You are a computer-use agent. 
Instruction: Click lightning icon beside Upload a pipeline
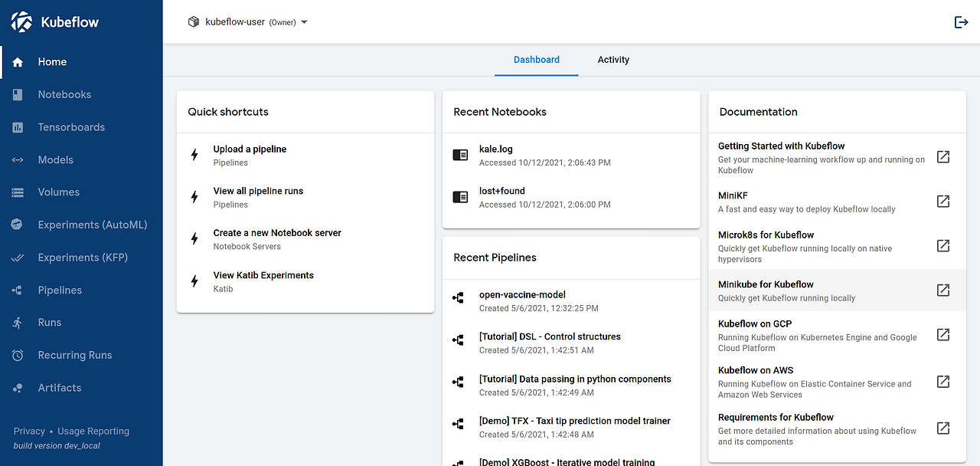click(194, 155)
